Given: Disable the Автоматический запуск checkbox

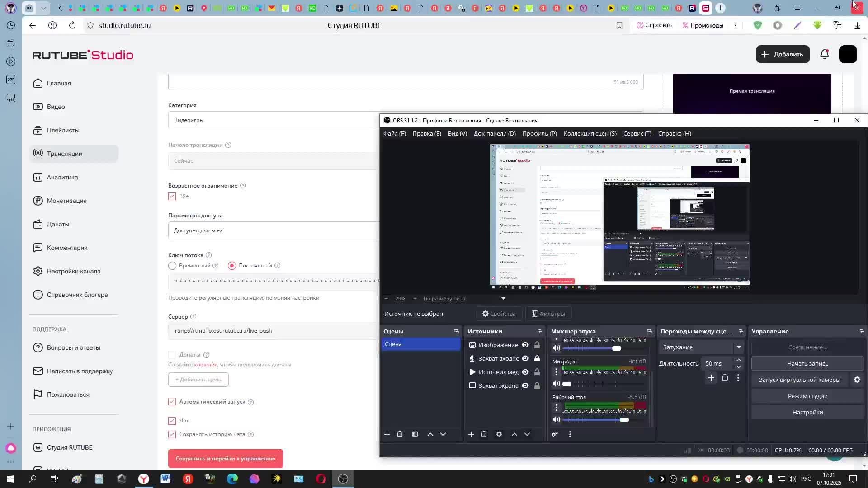Looking at the screenshot, I should point(172,402).
